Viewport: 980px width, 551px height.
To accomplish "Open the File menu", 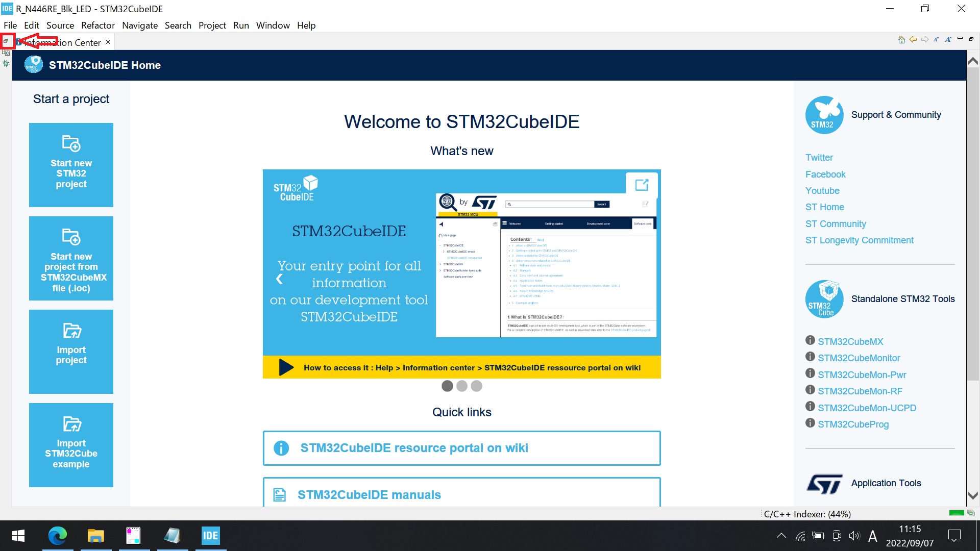I will (x=10, y=26).
